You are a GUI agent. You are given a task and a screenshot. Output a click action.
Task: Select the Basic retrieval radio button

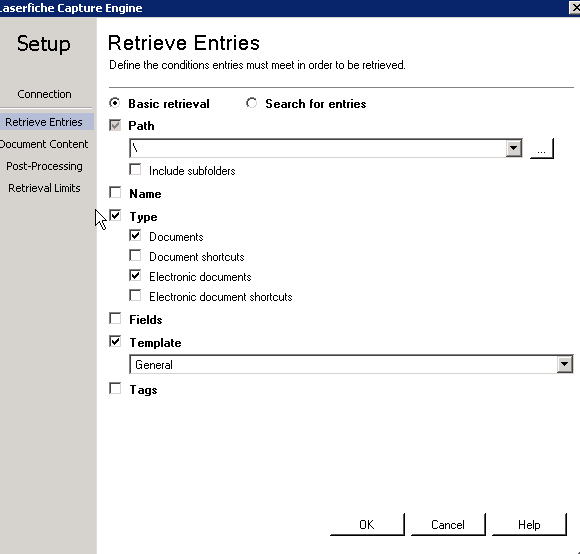tap(115, 103)
